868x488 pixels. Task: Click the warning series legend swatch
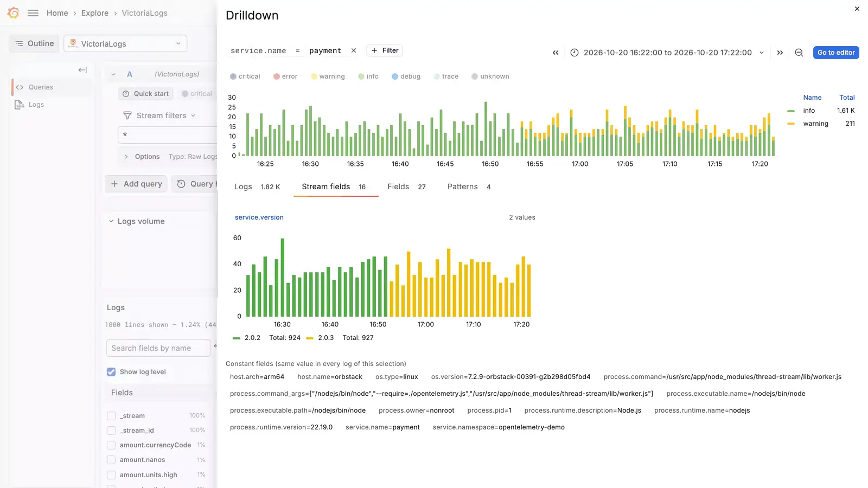click(x=791, y=124)
